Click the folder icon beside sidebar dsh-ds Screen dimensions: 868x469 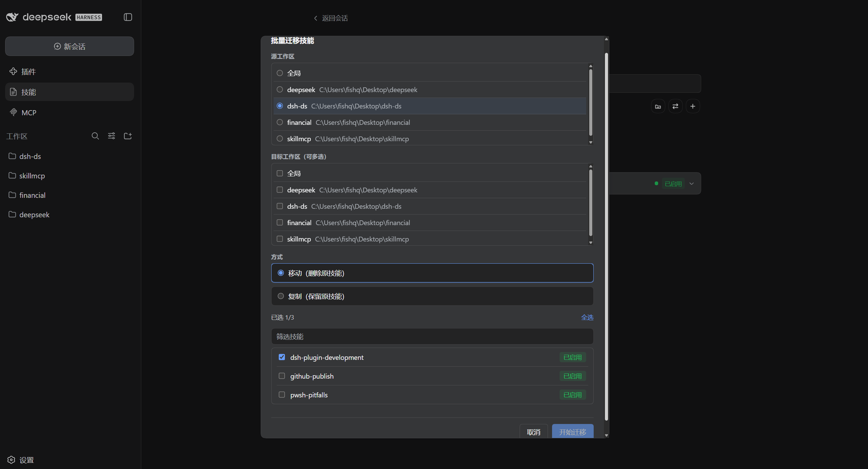(12, 156)
